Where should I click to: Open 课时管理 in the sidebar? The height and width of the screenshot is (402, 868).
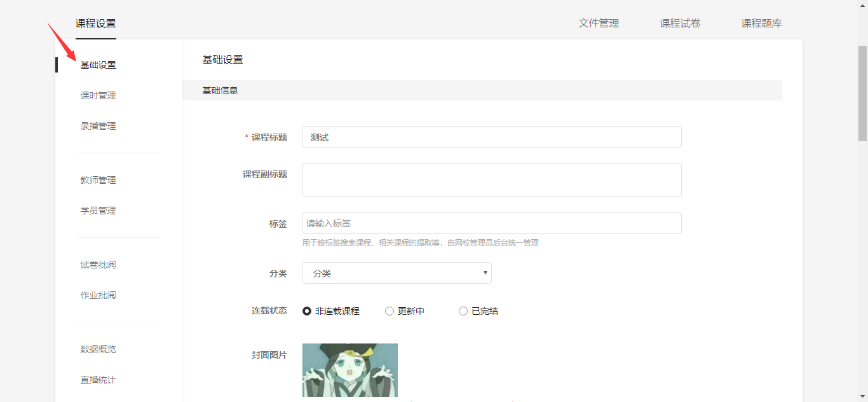tap(98, 95)
